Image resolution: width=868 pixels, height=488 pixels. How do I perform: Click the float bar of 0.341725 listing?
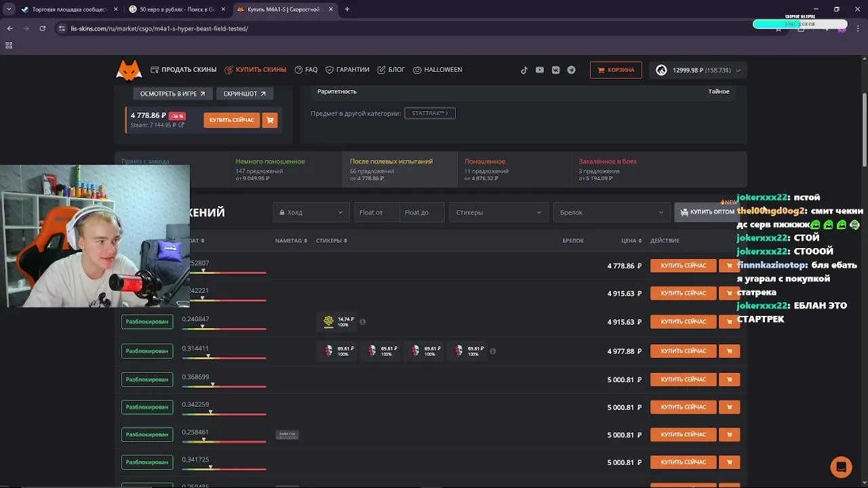pos(224,468)
